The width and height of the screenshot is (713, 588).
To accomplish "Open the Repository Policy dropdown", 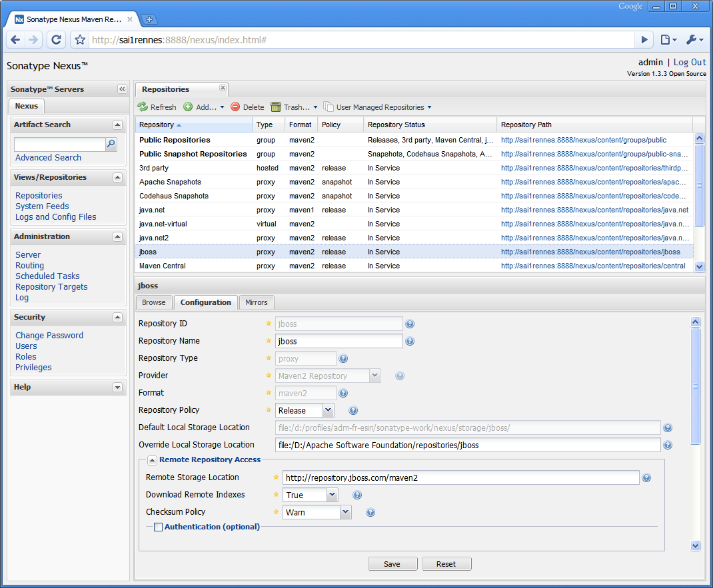I will point(328,411).
